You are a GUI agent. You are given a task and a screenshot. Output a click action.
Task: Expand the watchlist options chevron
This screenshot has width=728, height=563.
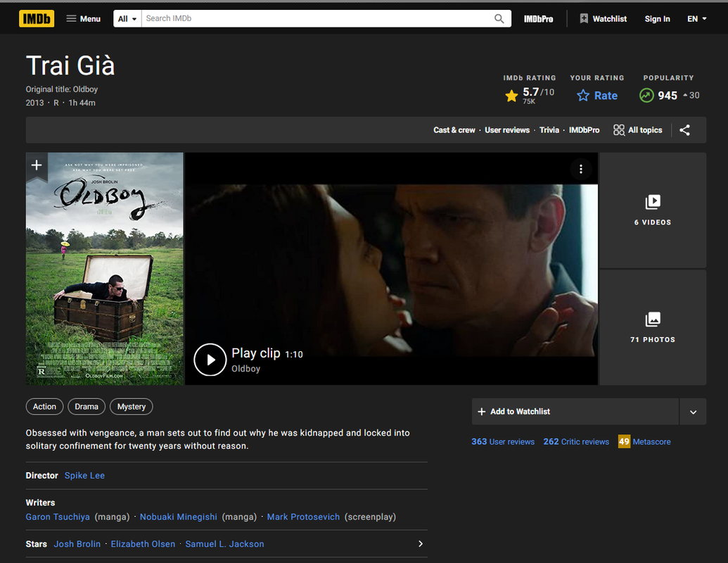pos(693,412)
